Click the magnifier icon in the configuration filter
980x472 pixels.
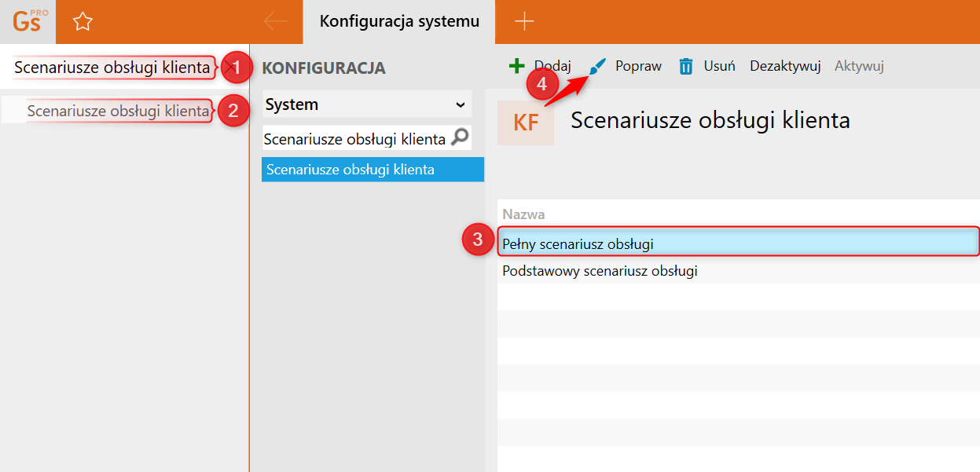[460, 139]
